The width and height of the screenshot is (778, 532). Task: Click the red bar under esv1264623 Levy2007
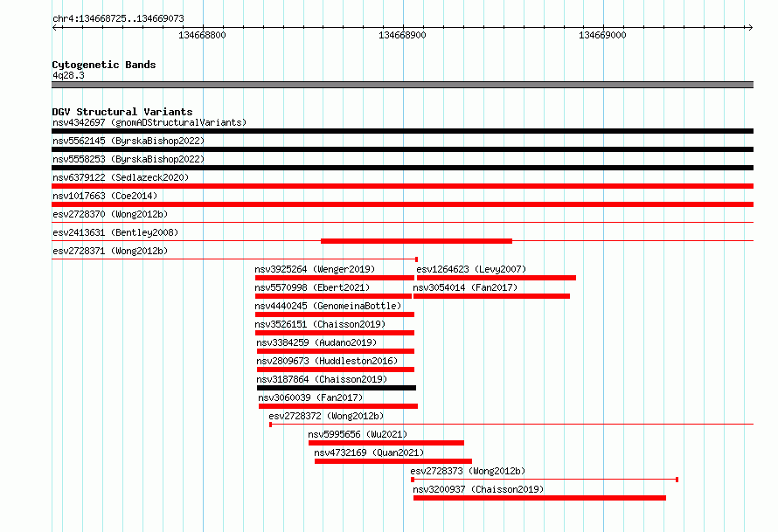pos(497,278)
